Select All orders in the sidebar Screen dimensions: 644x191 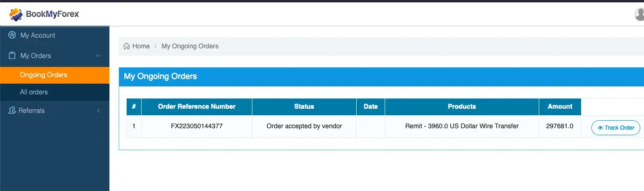tap(34, 92)
